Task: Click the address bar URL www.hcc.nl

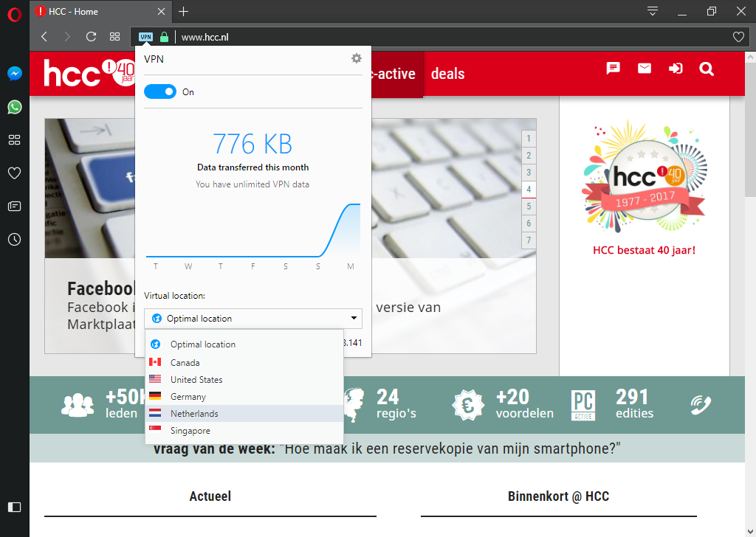Action: point(205,37)
